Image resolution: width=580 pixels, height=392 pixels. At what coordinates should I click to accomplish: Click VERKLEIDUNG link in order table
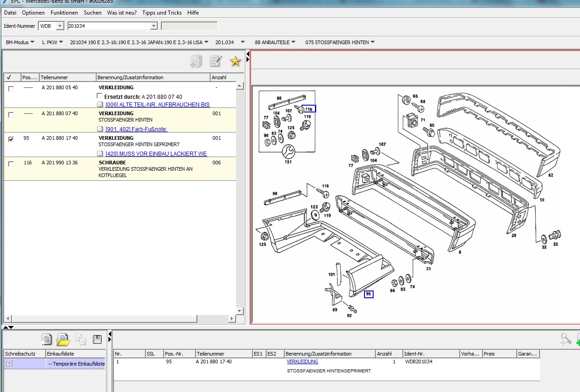click(303, 362)
